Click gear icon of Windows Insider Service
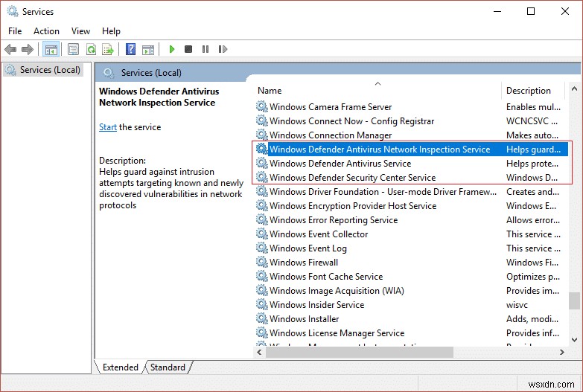The height and width of the screenshot is (392, 583). (262, 304)
